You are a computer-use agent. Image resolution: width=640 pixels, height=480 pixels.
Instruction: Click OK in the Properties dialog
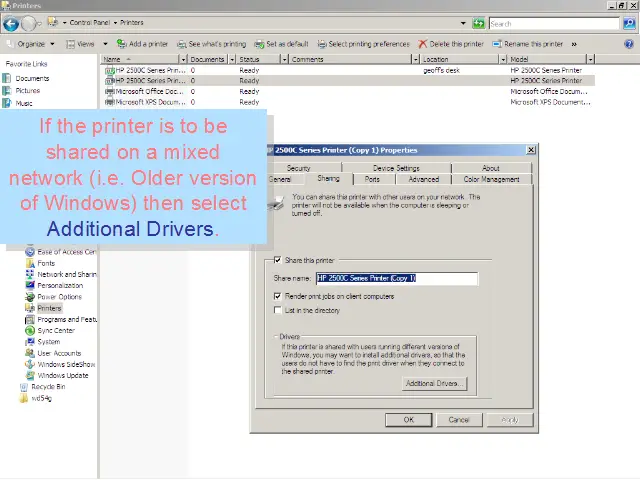point(409,420)
